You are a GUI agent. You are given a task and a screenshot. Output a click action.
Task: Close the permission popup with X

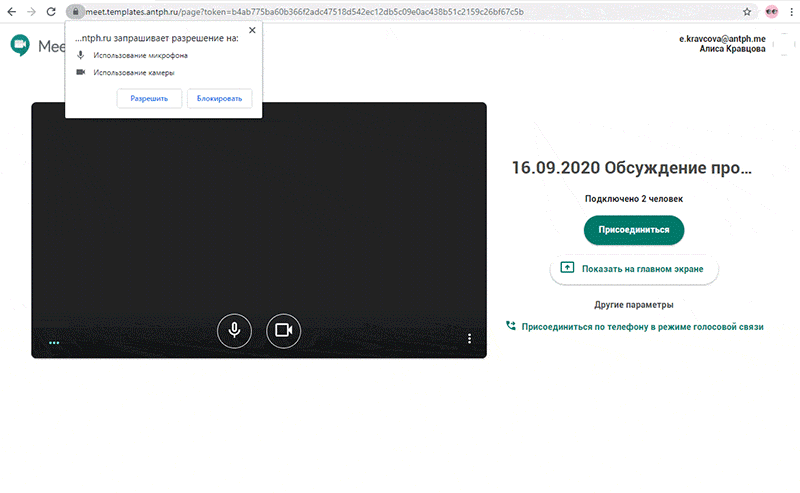(x=252, y=30)
